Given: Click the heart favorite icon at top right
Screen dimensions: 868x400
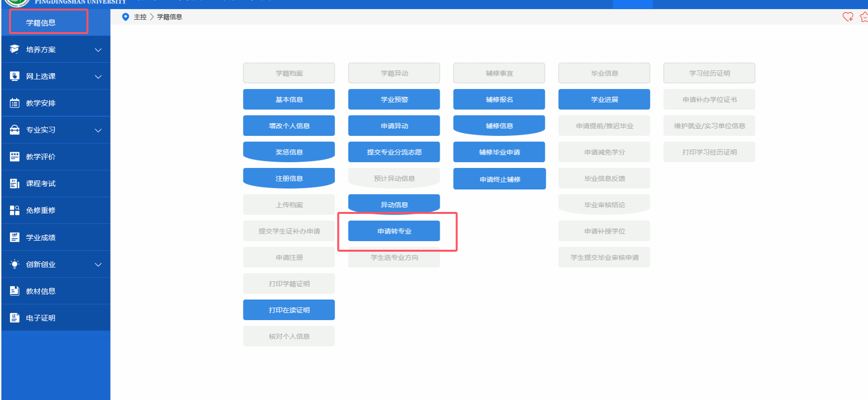Looking at the screenshot, I should pos(848,17).
